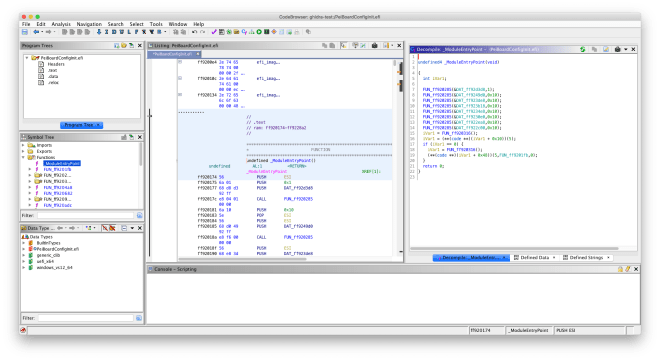The height and width of the screenshot is (360, 660).
Task: Select _ModuleEntryPoint in the Symbol Tree
Action: click(62, 163)
